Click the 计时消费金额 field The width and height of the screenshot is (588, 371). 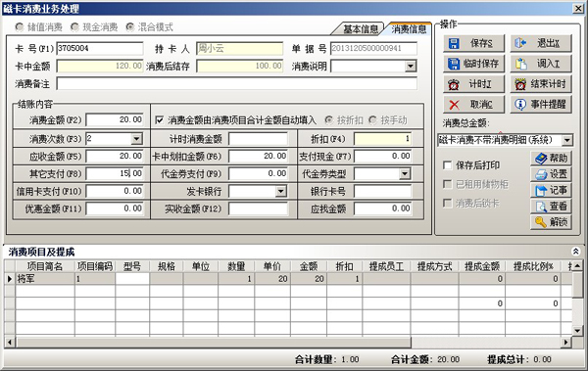click(259, 139)
